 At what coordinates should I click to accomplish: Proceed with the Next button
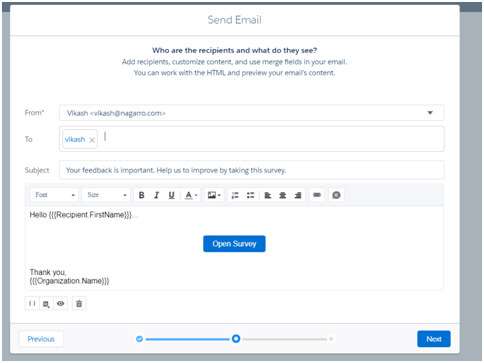click(x=434, y=339)
